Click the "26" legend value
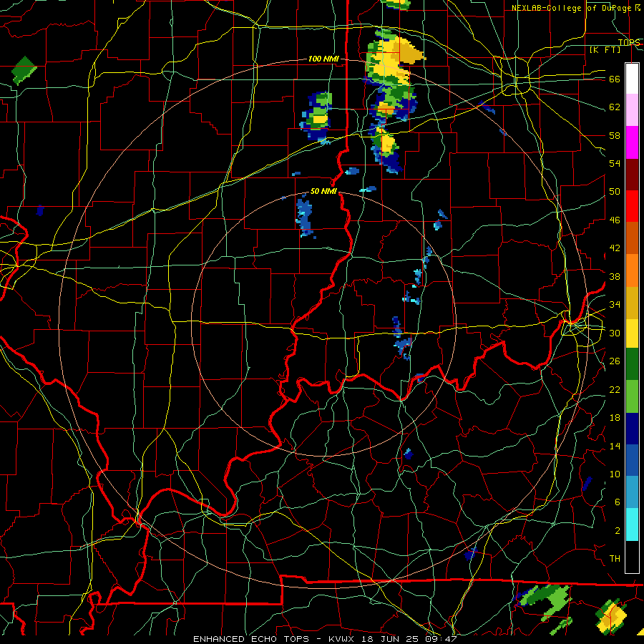 [x=615, y=361]
